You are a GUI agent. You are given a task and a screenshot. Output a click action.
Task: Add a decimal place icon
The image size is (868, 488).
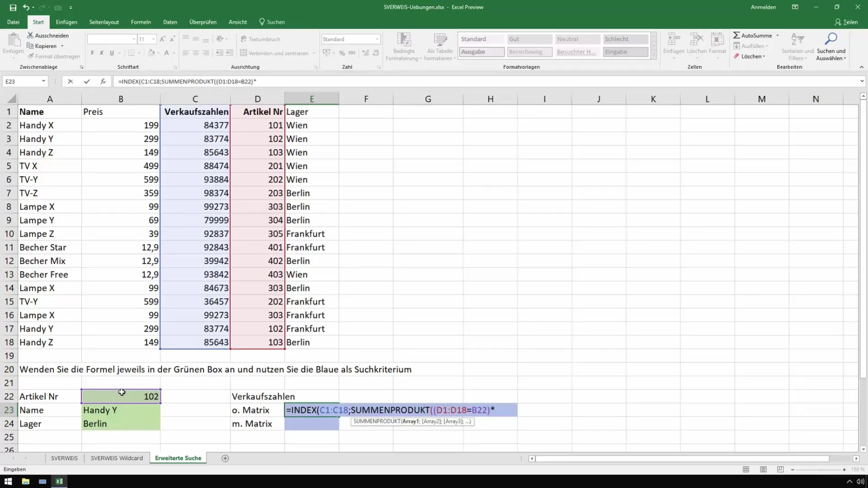point(365,53)
